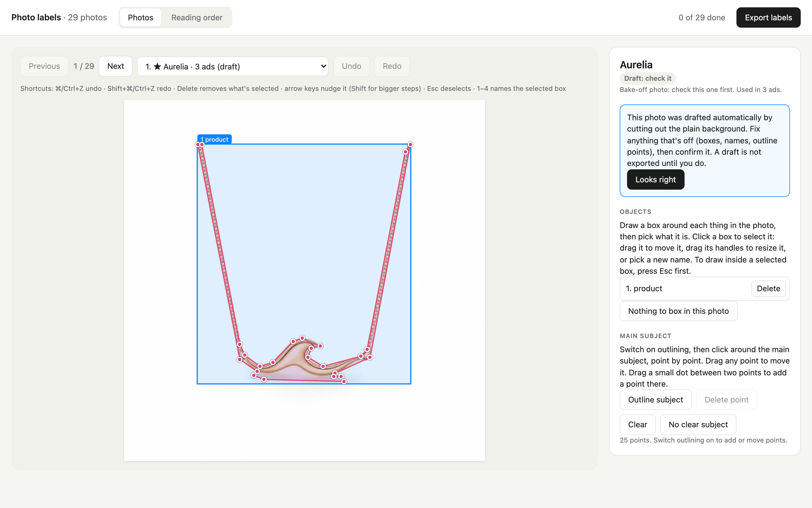Click the 'Draft: check it' status badge
Viewport: 812px width, 508px height.
(647, 78)
